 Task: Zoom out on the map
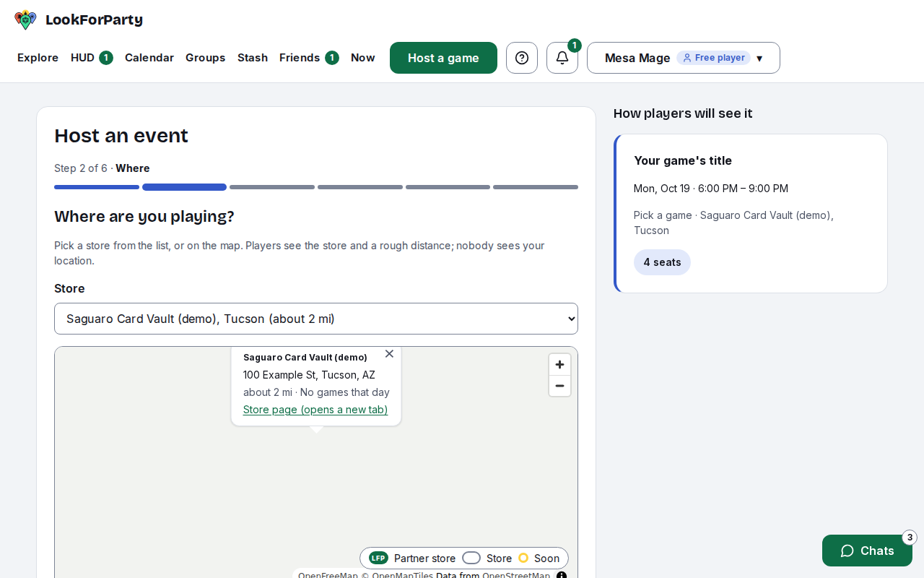(x=559, y=386)
